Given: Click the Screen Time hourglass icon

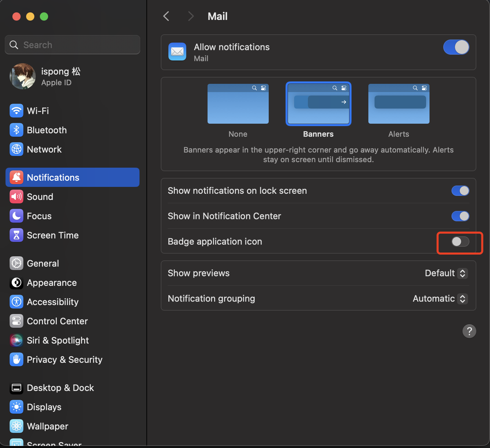Looking at the screenshot, I should coord(16,235).
